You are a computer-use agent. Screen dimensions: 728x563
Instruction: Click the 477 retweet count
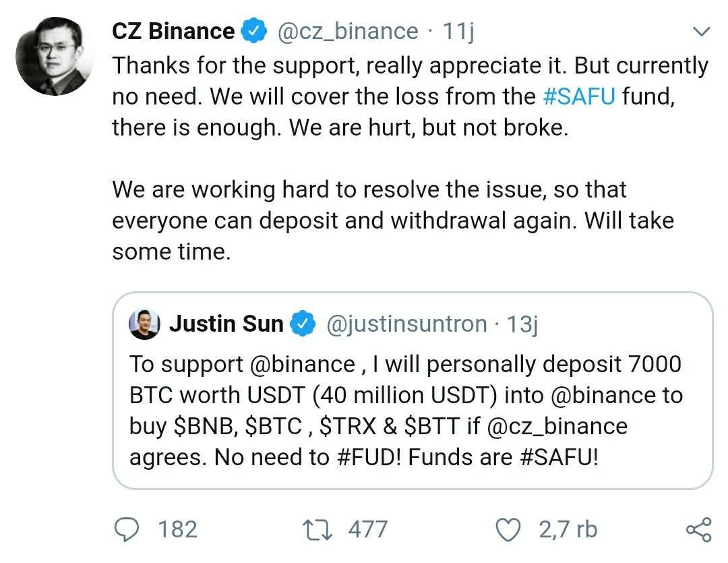pyautogui.click(x=367, y=529)
